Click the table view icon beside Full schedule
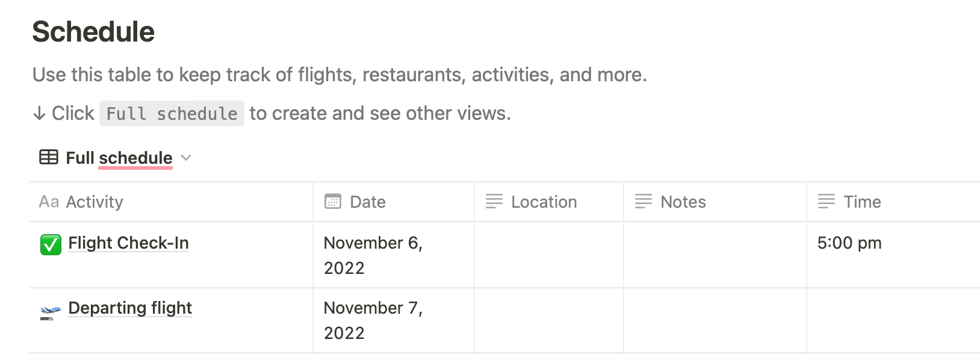This screenshot has width=980, height=354. pyautogui.click(x=49, y=158)
